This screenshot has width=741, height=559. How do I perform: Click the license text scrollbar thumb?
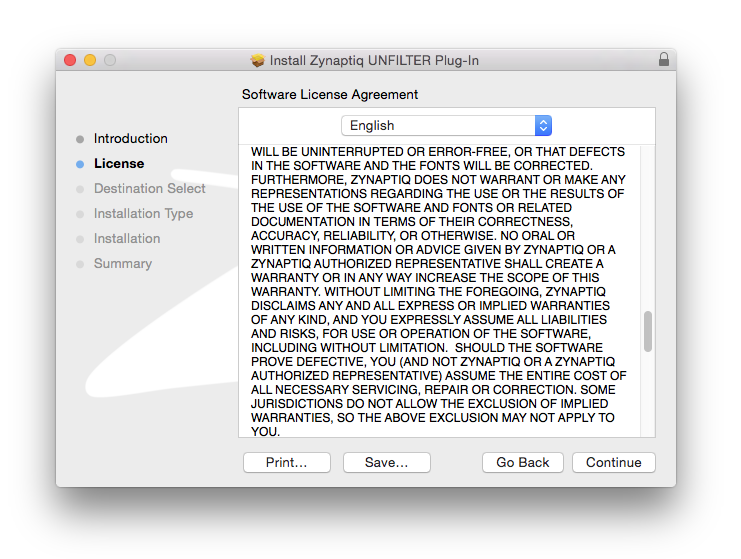click(648, 331)
